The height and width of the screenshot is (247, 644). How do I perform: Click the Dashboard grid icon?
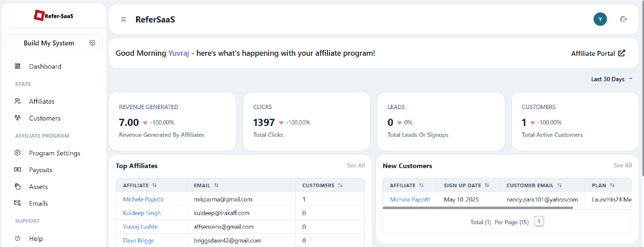point(18,66)
